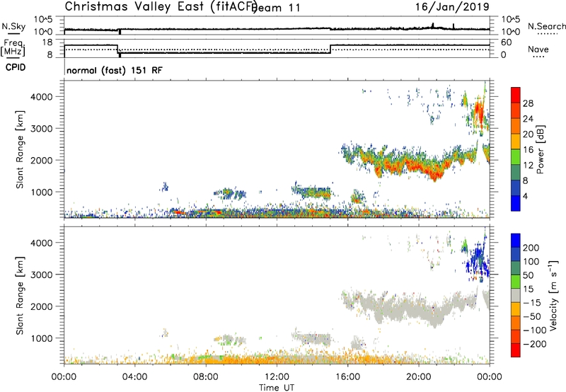Click the 'Time UT' axis title
Image resolution: width=566 pixels, height=392 pixels.
277,388
